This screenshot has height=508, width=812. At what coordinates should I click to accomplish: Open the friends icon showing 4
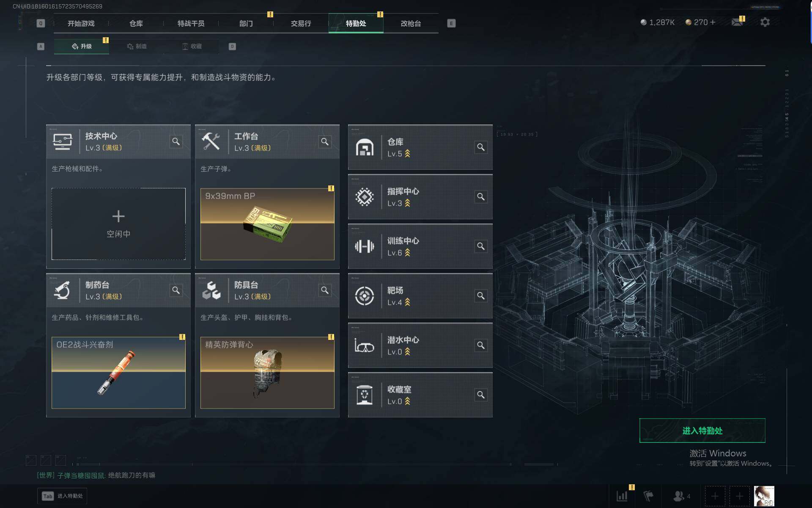click(x=682, y=496)
